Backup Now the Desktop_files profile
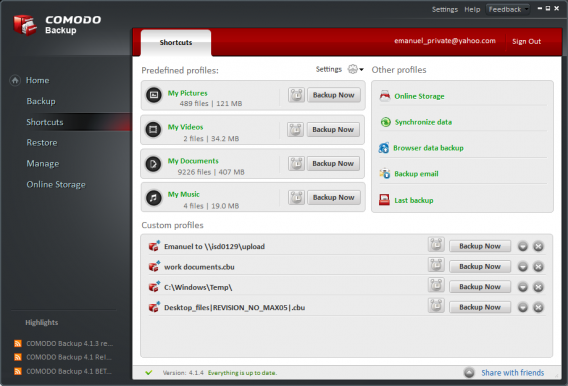 [480, 307]
